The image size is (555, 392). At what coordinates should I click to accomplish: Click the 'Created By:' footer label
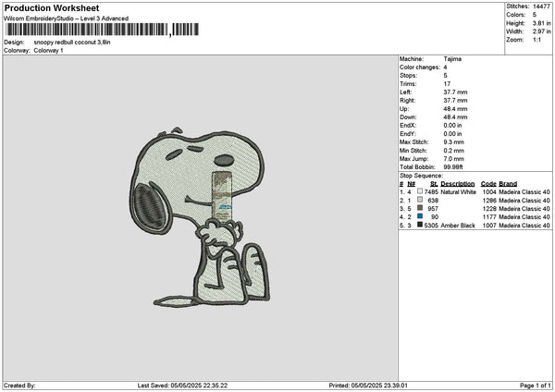tap(19, 386)
